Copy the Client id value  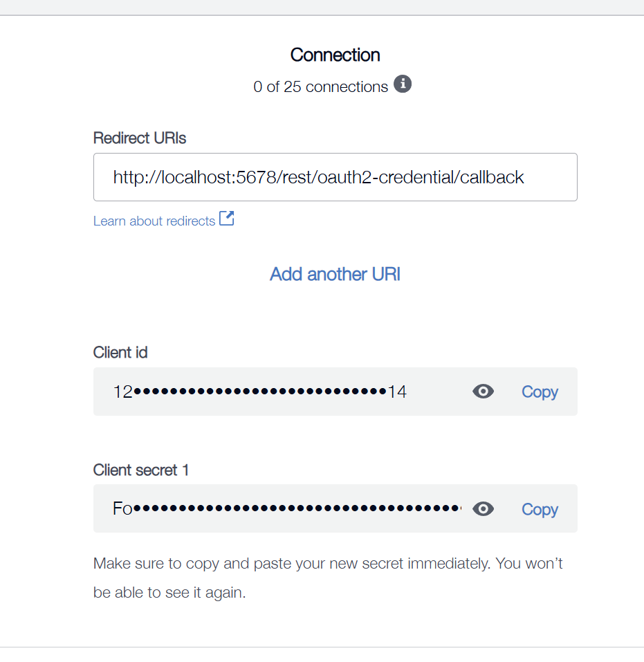pyautogui.click(x=540, y=392)
